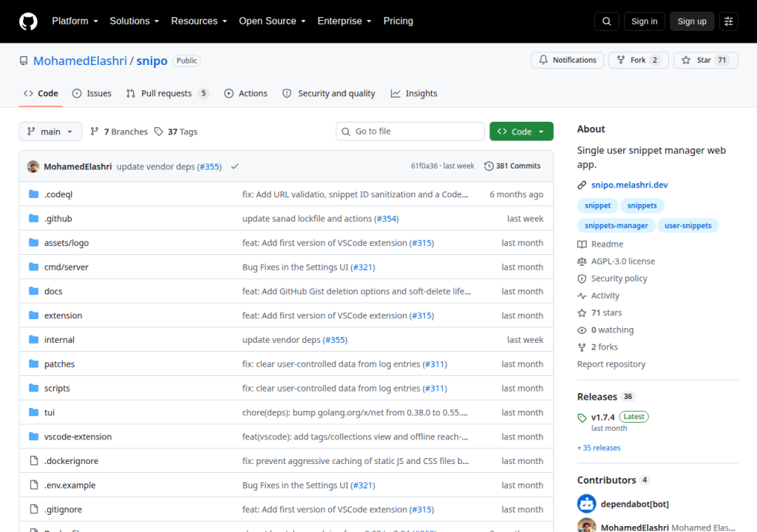View 37 Tags link
Screen dimensions: 757x532
pos(176,132)
